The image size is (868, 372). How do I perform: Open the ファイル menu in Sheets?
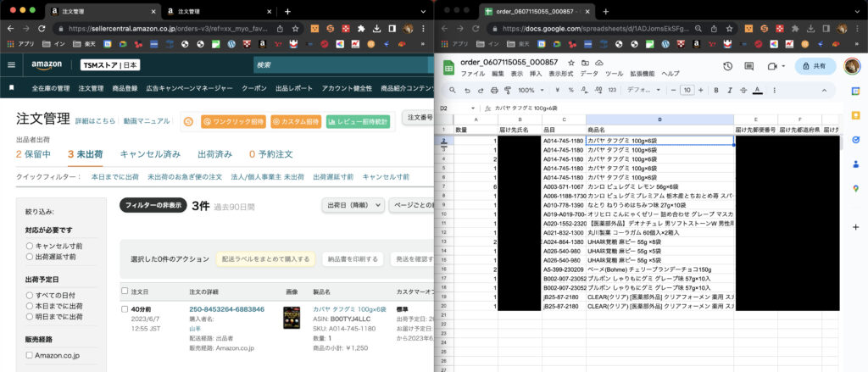(473, 74)
